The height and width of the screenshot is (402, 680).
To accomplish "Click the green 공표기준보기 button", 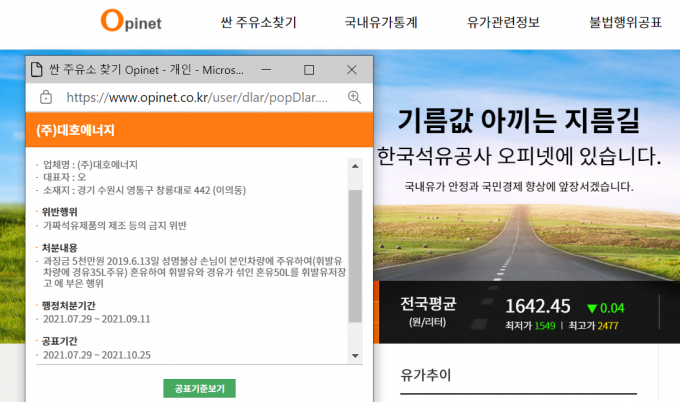I will 199,388.
